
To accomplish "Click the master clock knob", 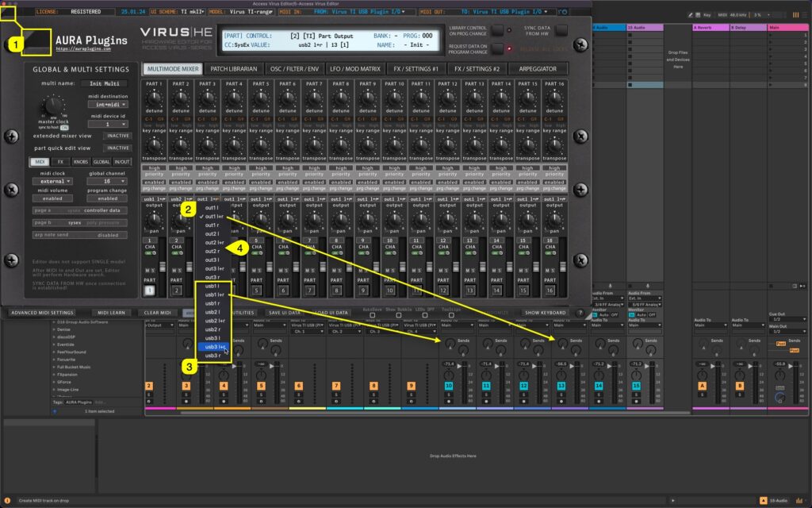I will click(x=51, y=106).
